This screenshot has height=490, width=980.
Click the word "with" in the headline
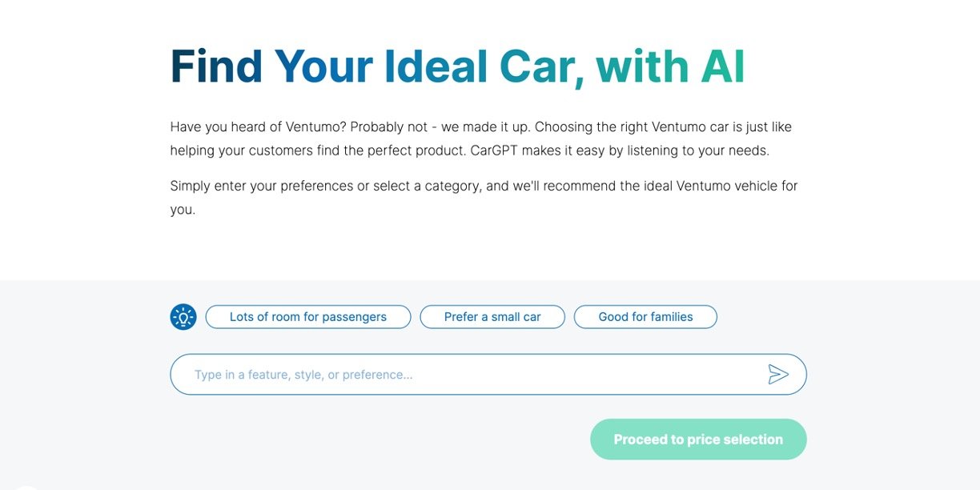[x=642, y=66]
